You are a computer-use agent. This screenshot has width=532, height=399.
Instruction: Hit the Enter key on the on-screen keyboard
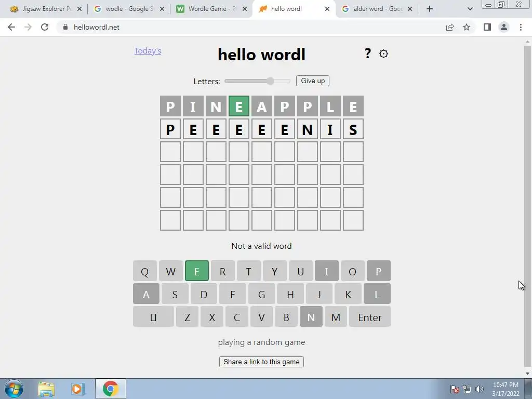click(x=370, y=317)
